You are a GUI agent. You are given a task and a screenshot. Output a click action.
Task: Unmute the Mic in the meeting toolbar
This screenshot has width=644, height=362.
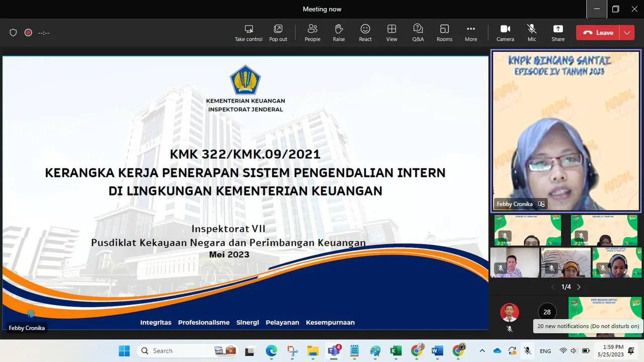coord(532,33)
